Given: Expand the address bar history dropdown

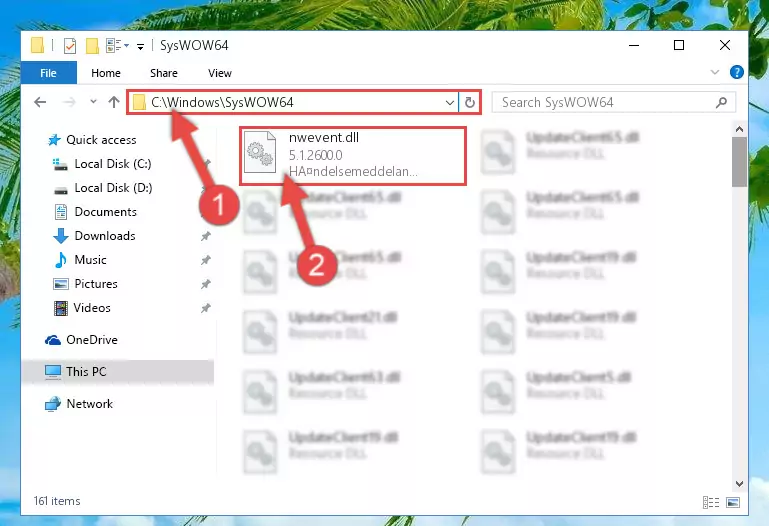Looking at the screenshot, I should [x=449, y=102].
